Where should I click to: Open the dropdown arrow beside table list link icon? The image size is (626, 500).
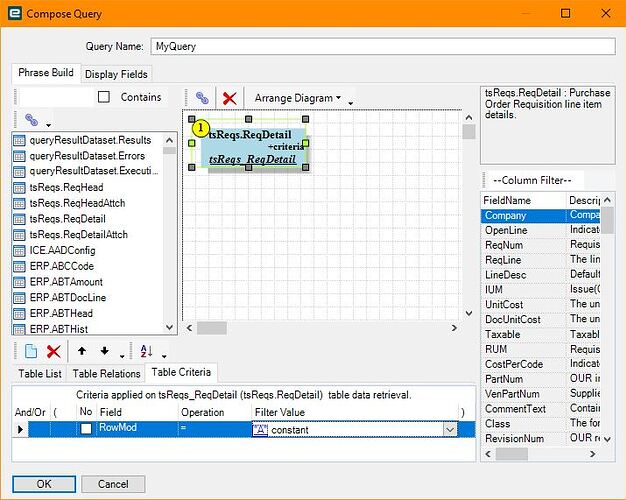pos(48,125)
